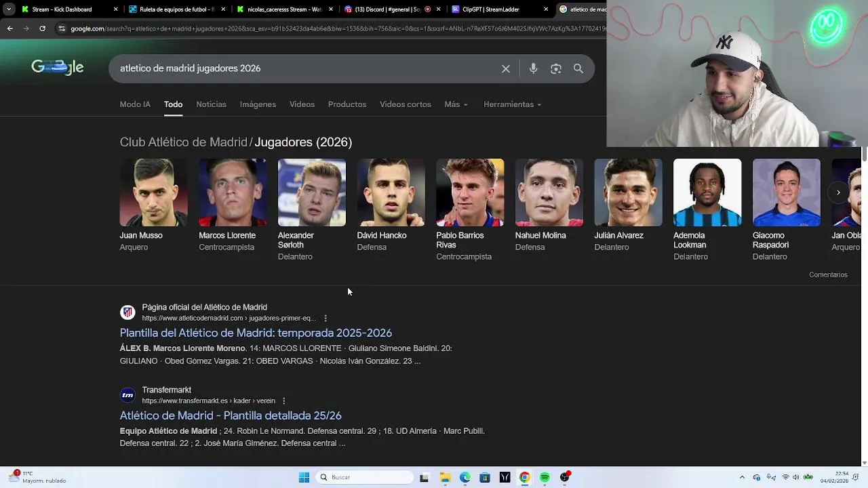Screen dimensions: 868x488
Task: Submit search with the magnifying glass icon
Action: (578, 68)
